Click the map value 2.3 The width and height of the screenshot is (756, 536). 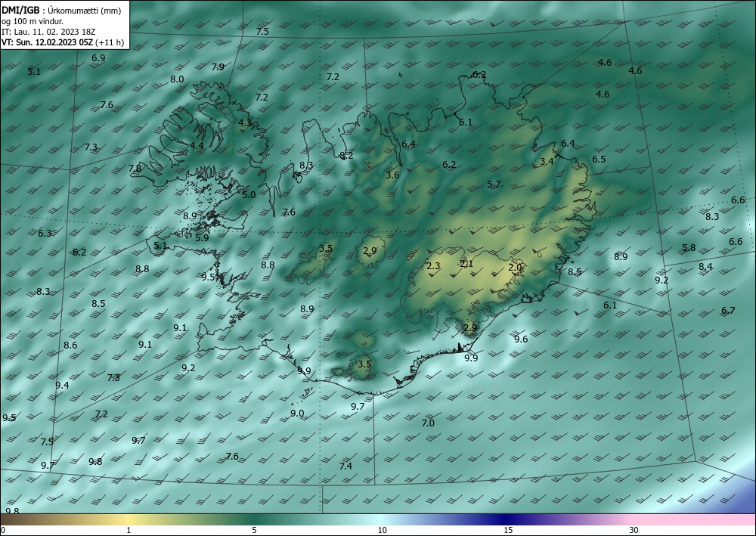[x=433, y=265]
